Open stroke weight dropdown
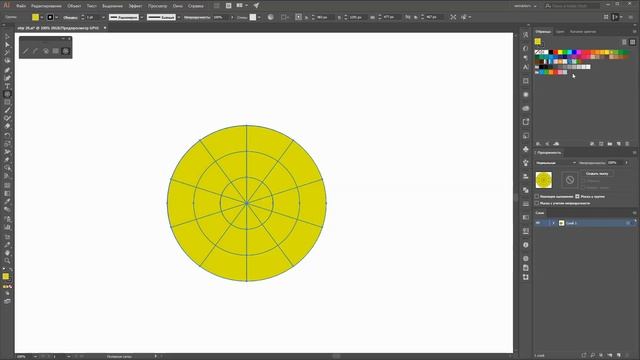Viewport: 640px width, 360px height. coord(103,17)
